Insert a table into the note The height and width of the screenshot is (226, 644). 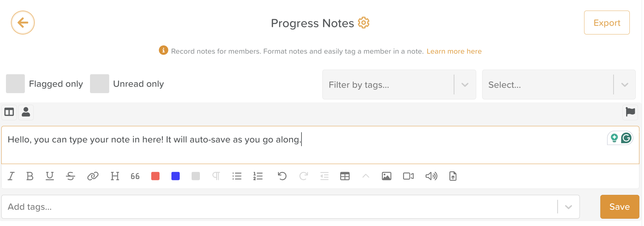click(345, 176)
